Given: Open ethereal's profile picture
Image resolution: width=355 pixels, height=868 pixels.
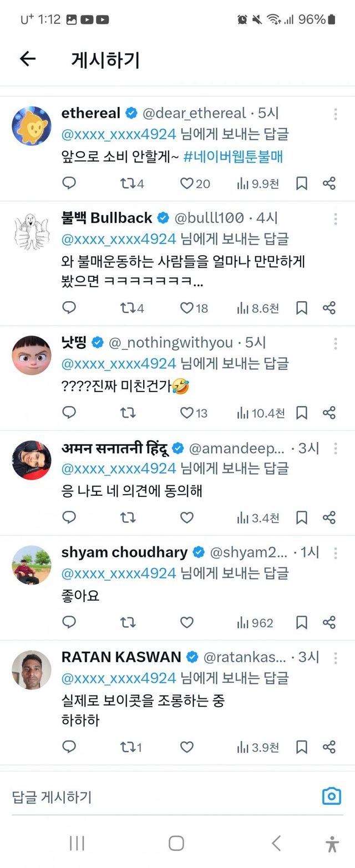Looking at the screenshot, I should click(32, 126).
